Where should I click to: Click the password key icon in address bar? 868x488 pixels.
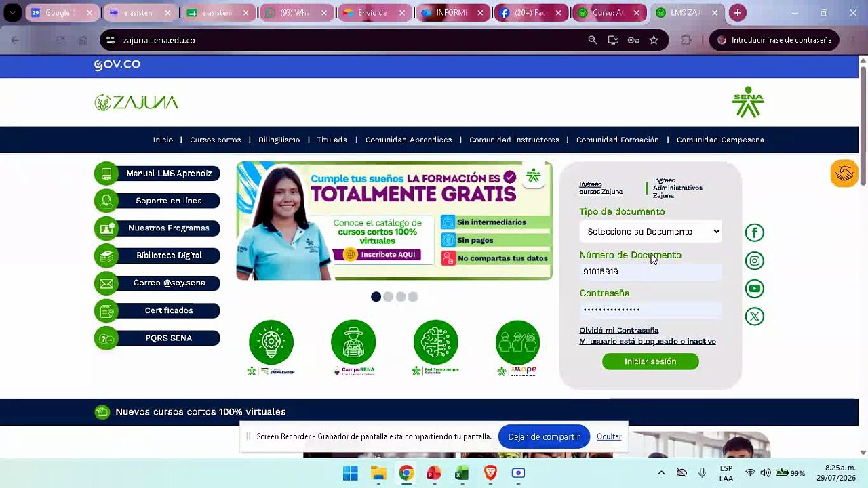point(633,40)
